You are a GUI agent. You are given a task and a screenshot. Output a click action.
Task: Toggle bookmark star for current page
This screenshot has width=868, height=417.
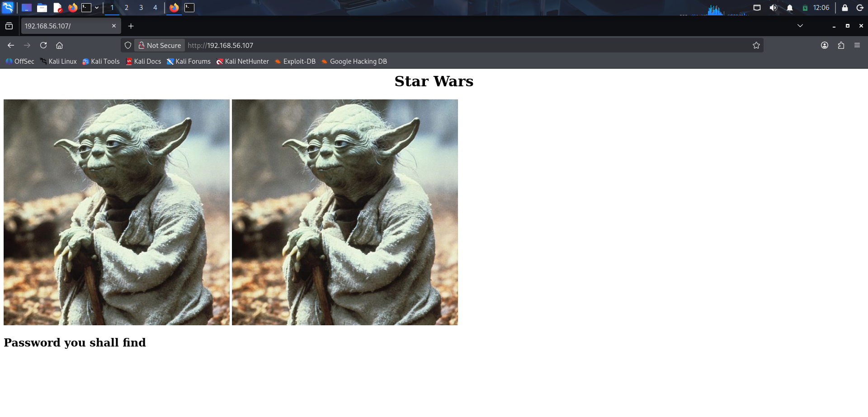[756, 45]
